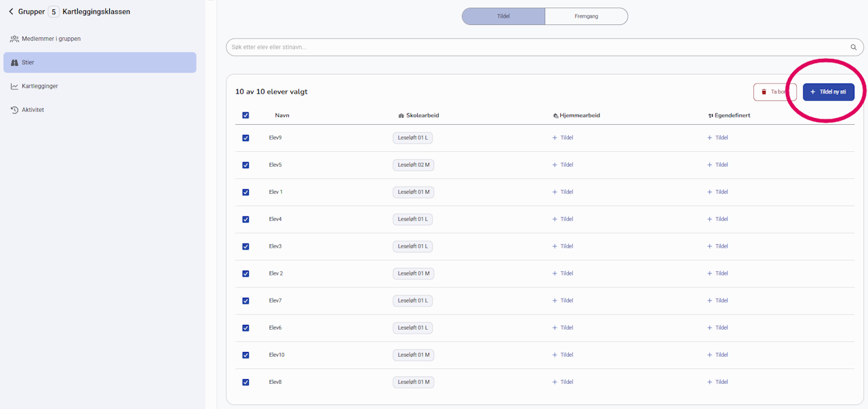This screenshot has width=868, height=409.
Task: Switch to the Tildel tab
Action: (x=503, y=16)
